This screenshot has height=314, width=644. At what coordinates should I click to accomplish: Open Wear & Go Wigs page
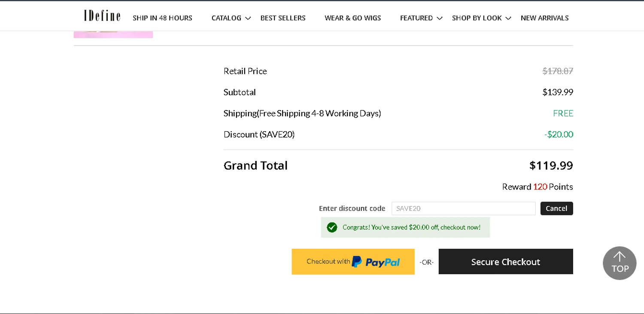click(x=353, y=18)
